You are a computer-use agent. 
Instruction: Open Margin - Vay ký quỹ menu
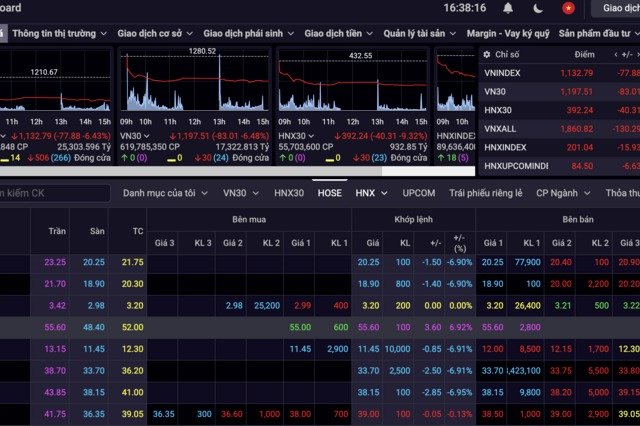coord(508,33)
